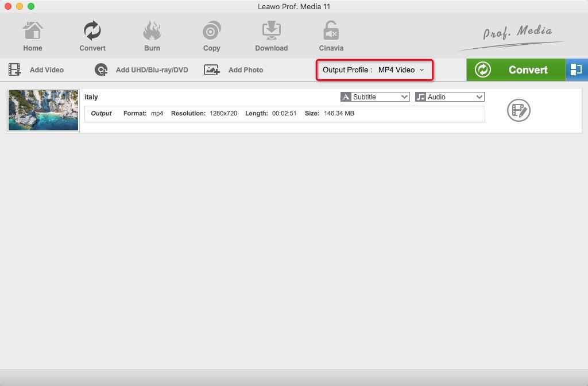Viewport: 588px width, 386px height.
Task: Open the edit settings for the italy video
Action: (519, 110)
